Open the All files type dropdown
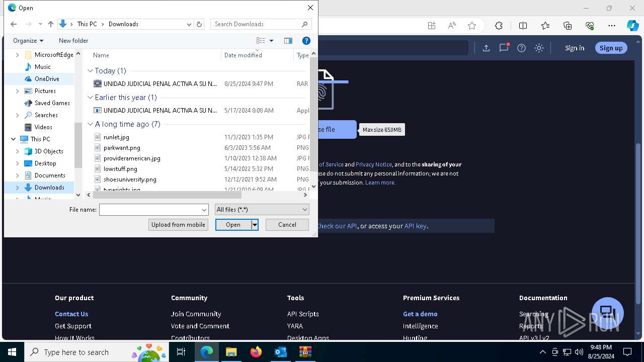The width and height of the screenshot is (644, 362). point(262,210)
